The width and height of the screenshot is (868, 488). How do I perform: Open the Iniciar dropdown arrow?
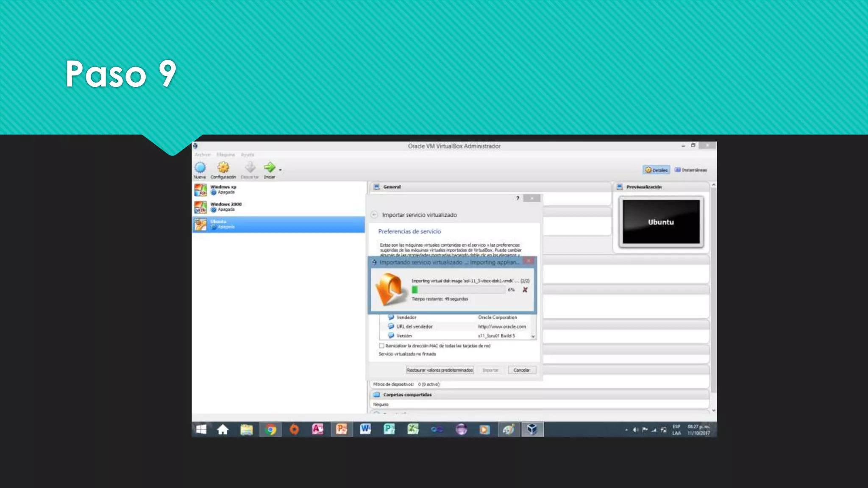coord(280,170)
